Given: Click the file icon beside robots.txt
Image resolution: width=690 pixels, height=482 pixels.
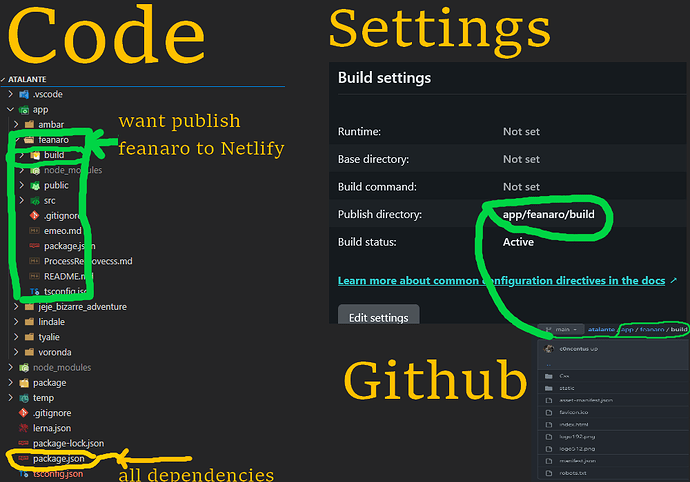Looking at the screenshot, I should coord(549,473).
